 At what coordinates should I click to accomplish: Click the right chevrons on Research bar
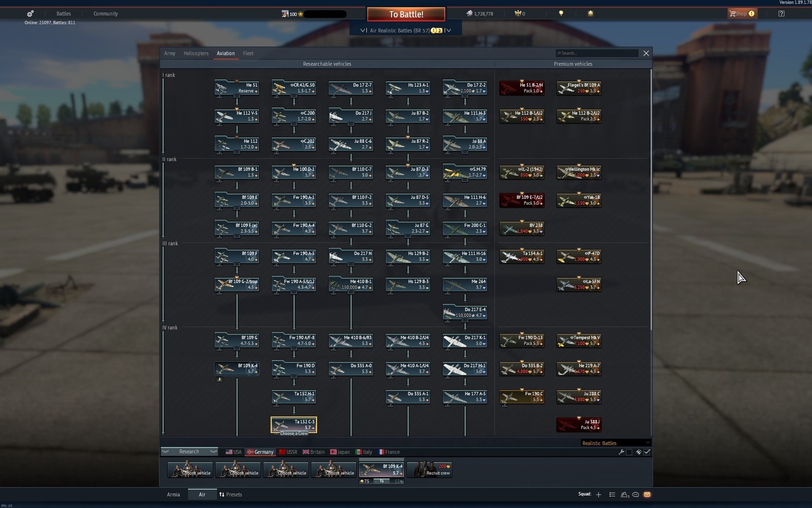(x=213, y=451)
